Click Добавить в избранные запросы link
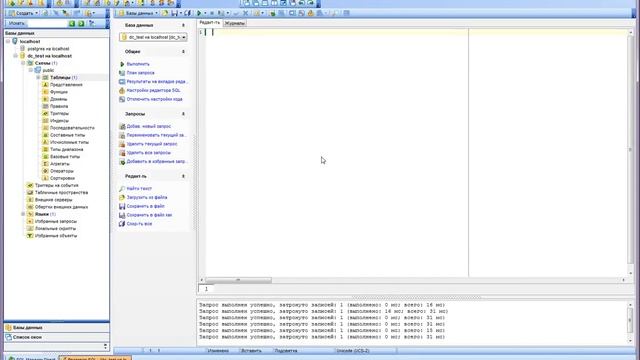The height and width of the screenshot is (360, 640). point(157,162)
